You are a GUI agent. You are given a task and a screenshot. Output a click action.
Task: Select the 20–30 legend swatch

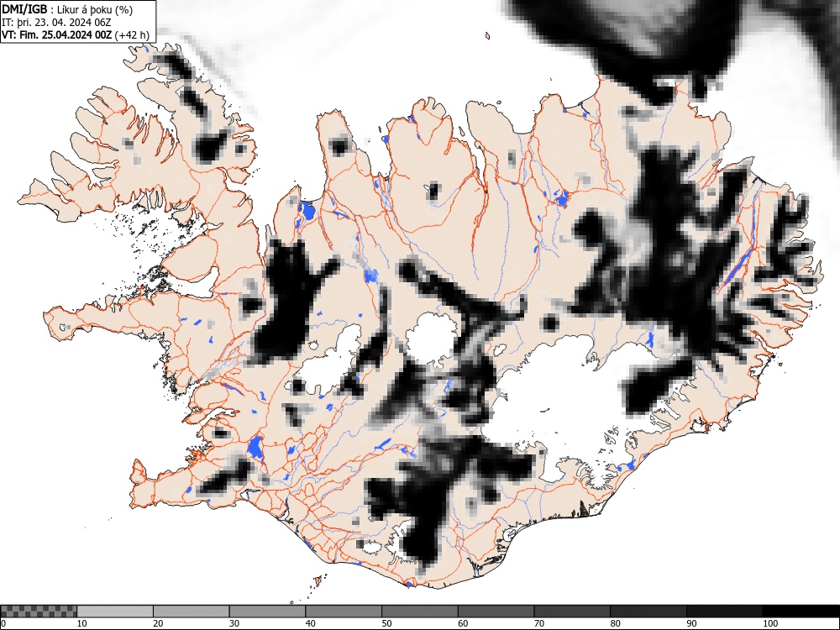click(x=192, y=612)
